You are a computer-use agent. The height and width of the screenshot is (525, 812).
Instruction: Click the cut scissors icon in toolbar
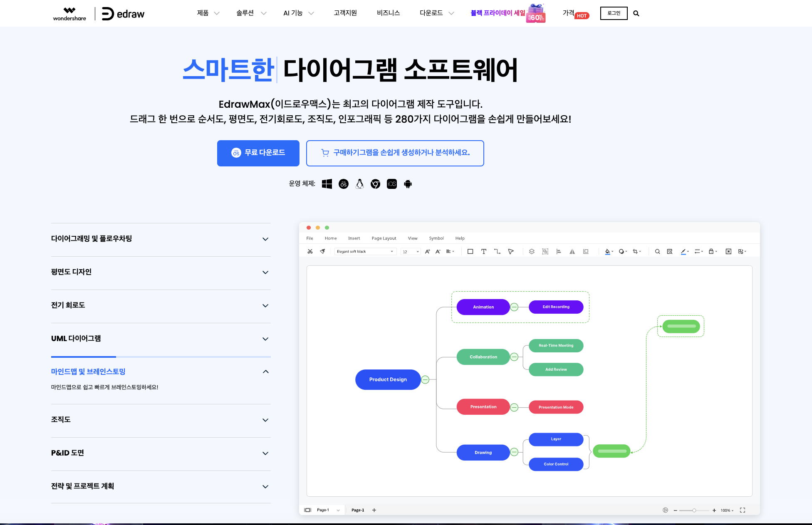pyautogui.click(x=310, y=251)
